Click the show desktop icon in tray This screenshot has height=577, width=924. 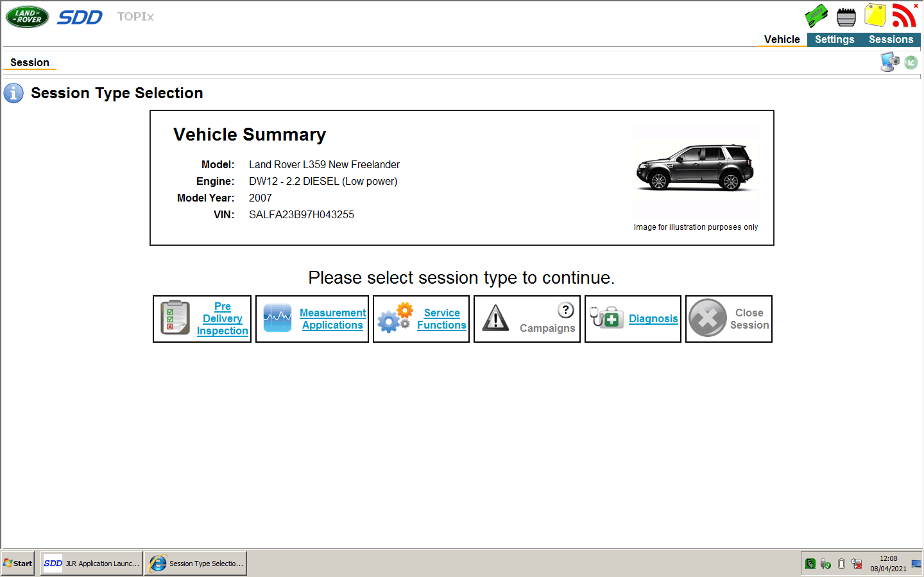916,564
